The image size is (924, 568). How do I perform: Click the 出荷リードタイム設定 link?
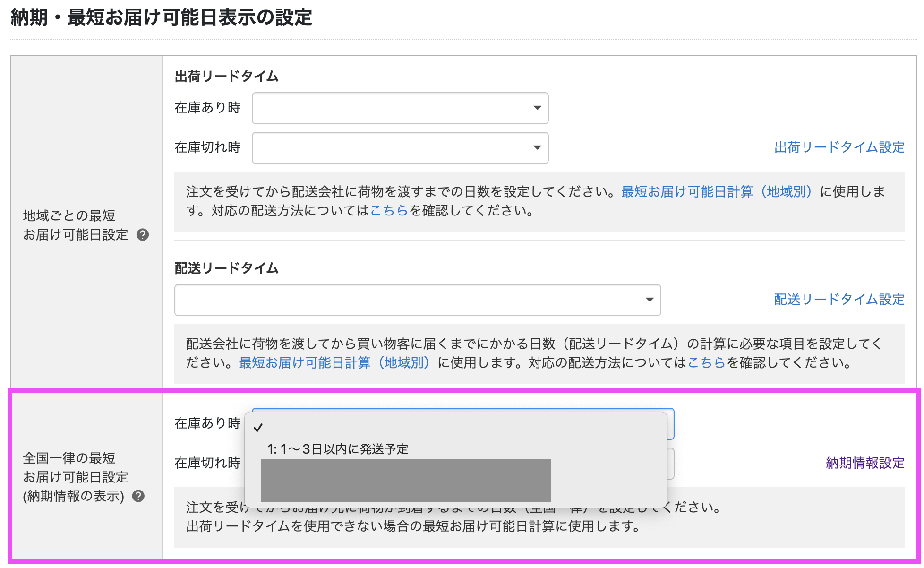coord(839,147)
